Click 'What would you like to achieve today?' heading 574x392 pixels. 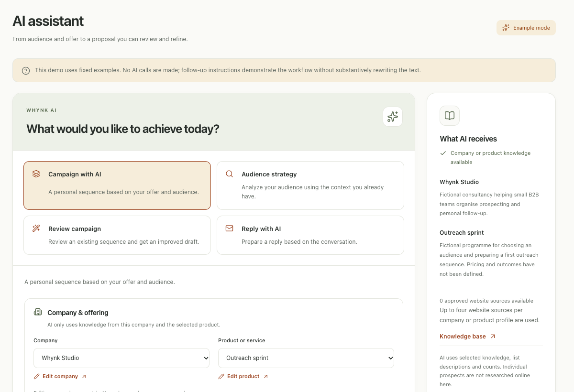point(123,129)
